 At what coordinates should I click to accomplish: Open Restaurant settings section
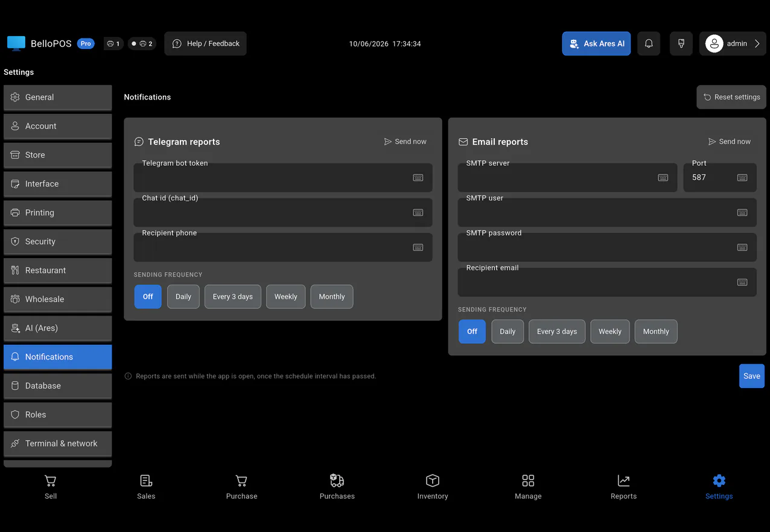point(58,270)
